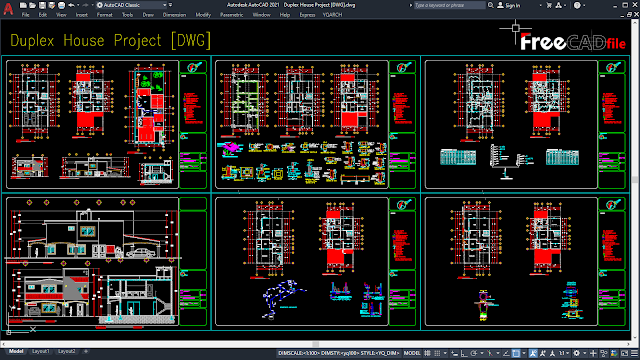Open the Format menu
The width and height of the screenshot is (640, 360).
pyautogui.click(x=104, y=15)
